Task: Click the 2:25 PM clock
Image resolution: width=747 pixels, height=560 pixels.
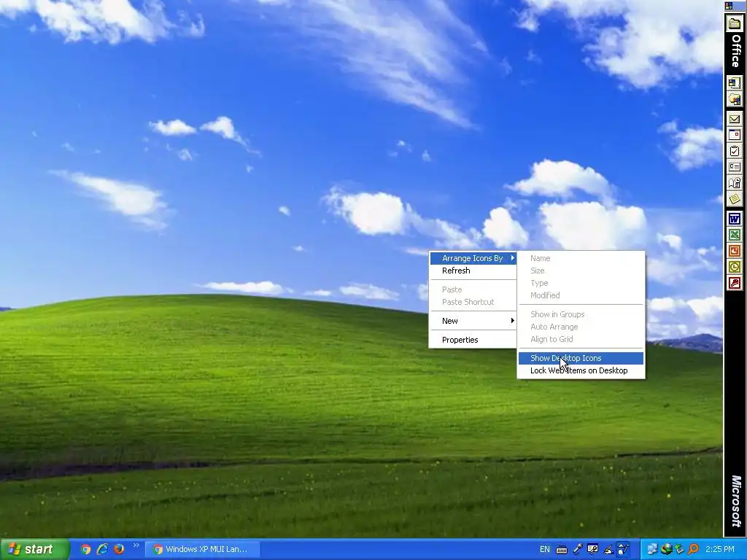Action: [x=720, y=549]
